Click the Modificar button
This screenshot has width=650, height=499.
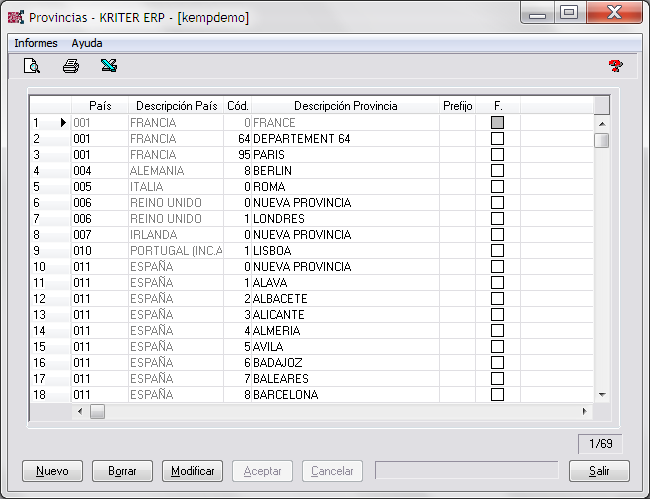[193, 471]
